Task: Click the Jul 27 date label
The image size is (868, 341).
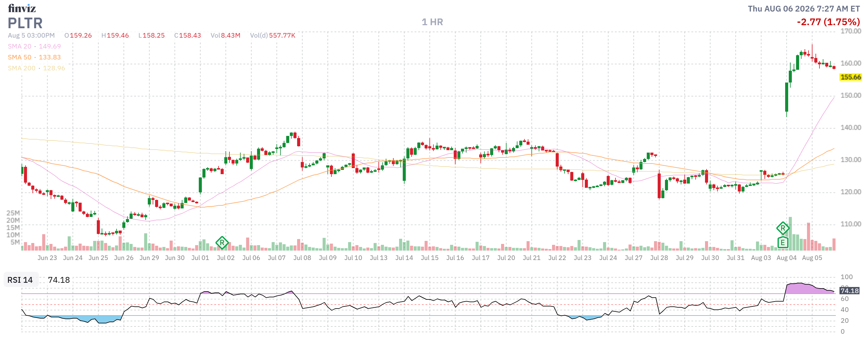Action: [634, 258]
